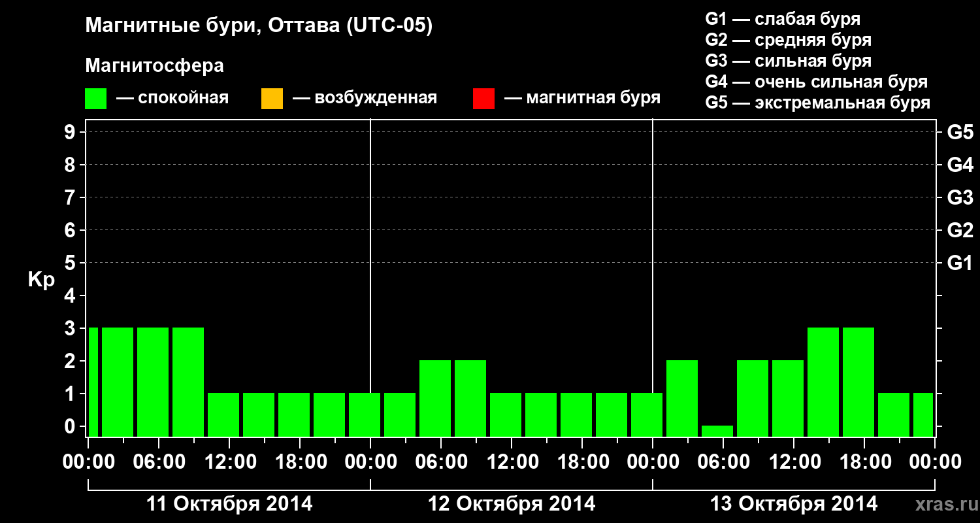Click legend line 'G1 — слабая буря'

783,19
